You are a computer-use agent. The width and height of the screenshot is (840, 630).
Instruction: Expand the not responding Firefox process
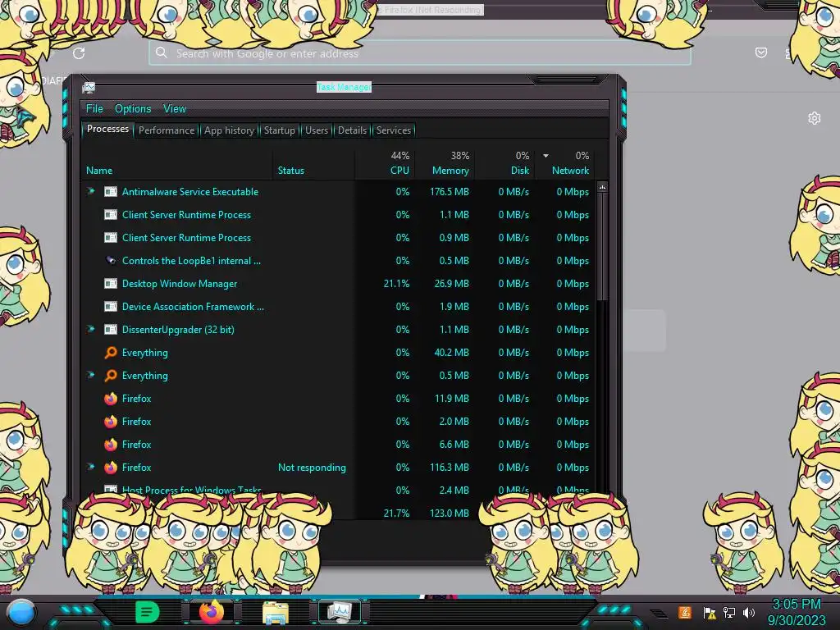pyautogui.click(x=91, y=467)
